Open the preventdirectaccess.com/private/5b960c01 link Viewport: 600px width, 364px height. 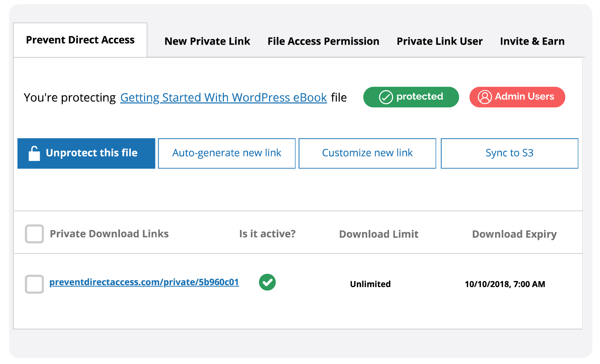point(144,282)
